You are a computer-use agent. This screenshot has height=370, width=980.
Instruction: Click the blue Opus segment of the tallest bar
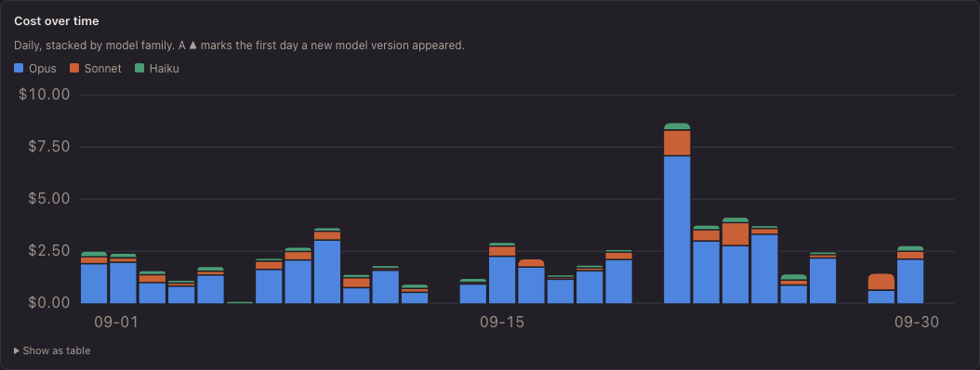[677, 230]
